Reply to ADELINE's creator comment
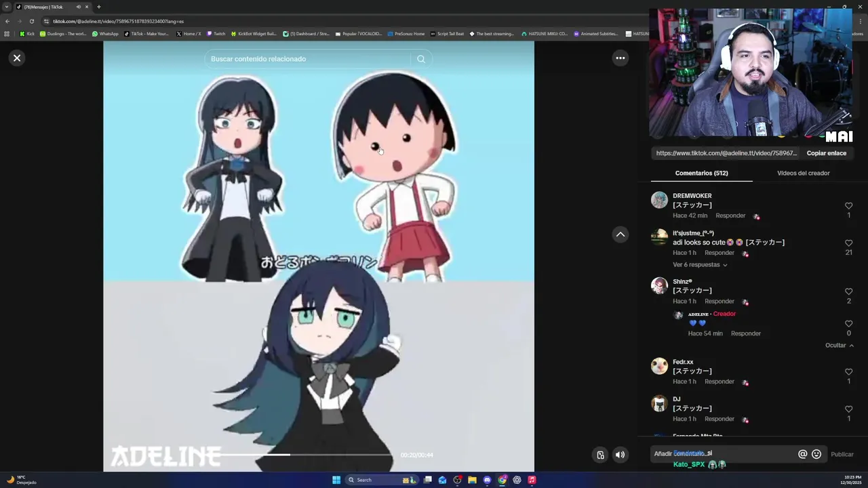868x488 pixels. pos(745,333)
